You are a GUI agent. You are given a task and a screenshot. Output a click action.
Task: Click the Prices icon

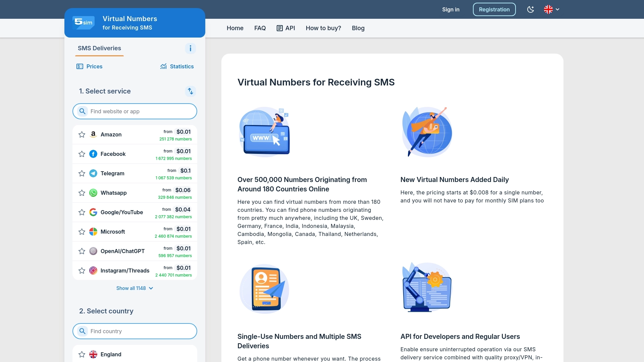[x=80, y=66]
